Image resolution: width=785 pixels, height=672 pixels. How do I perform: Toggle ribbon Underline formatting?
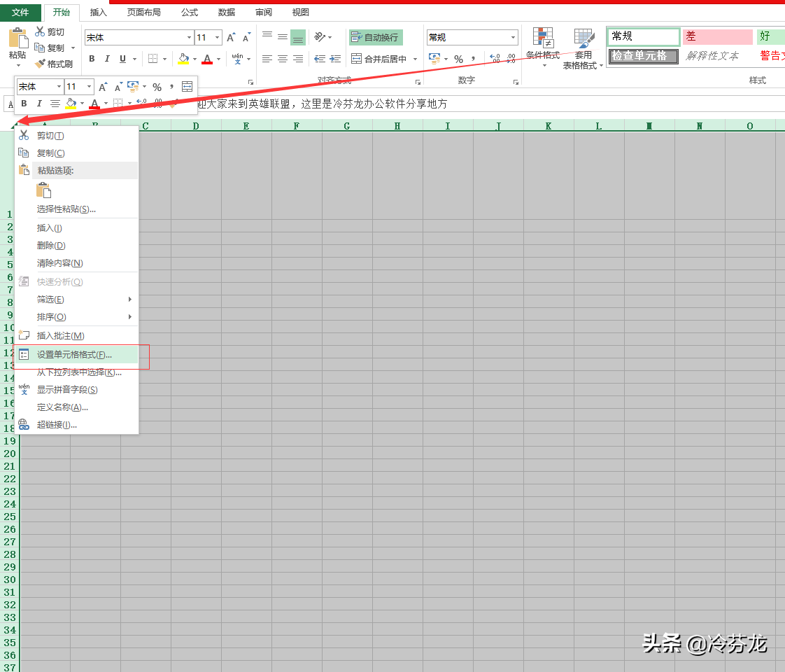click(x=122, y=59)
